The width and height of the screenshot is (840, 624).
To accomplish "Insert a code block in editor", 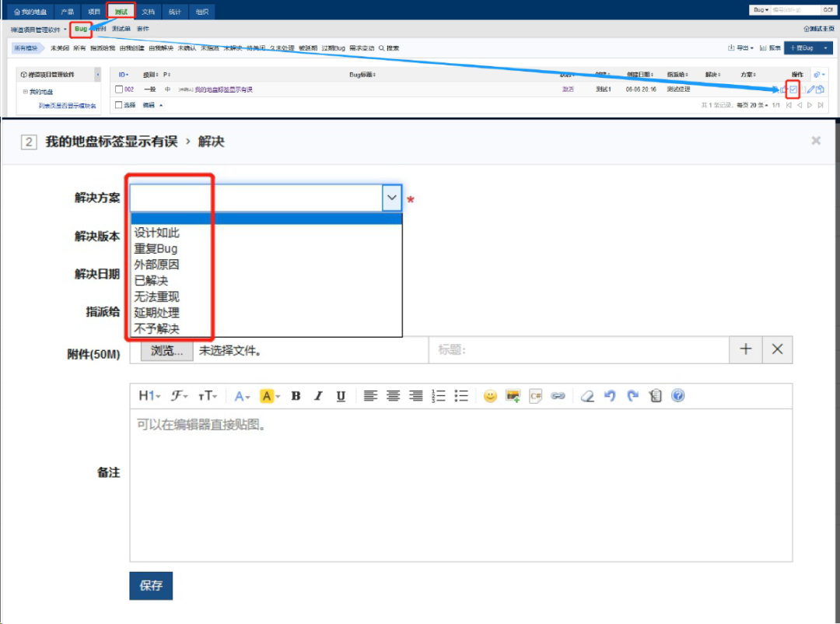I will point(535,396).
